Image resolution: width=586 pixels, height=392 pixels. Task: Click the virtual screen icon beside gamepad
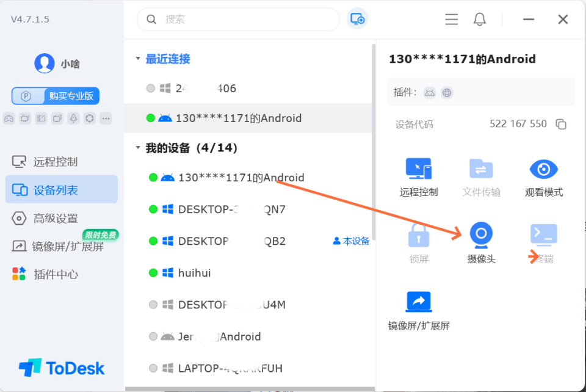(25, 118)
